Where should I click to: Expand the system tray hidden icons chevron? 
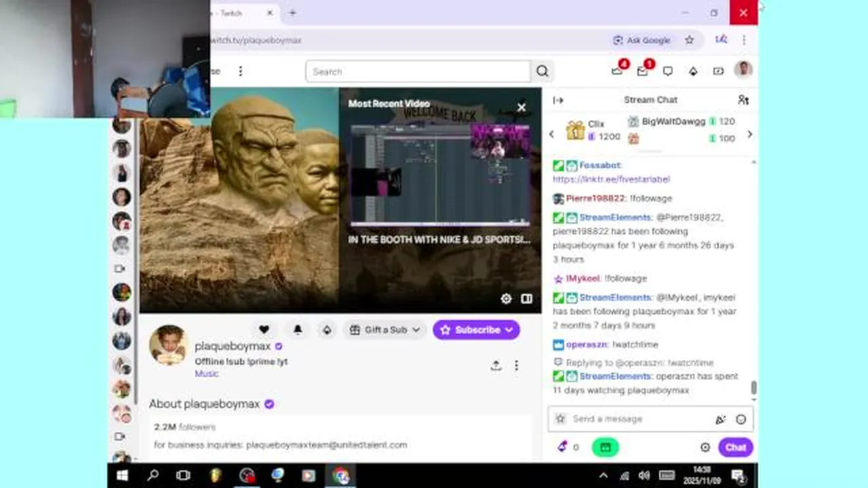pos(604,476)
